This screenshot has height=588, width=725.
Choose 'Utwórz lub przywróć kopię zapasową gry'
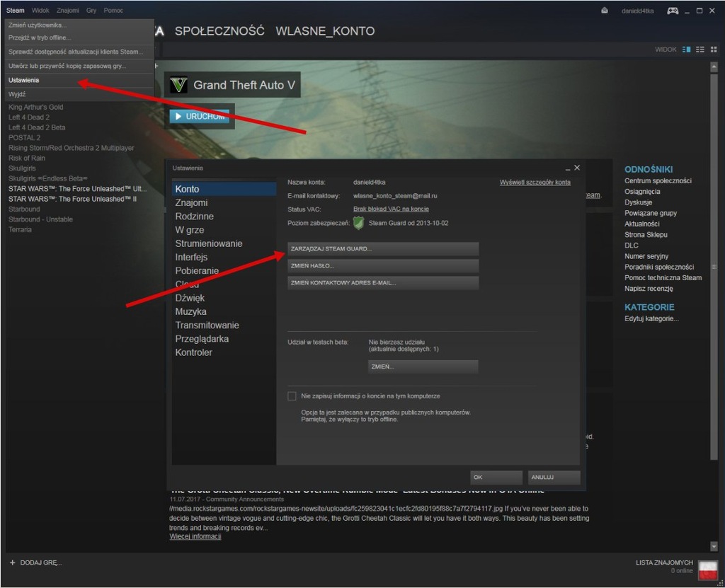(x=79, y=66)
